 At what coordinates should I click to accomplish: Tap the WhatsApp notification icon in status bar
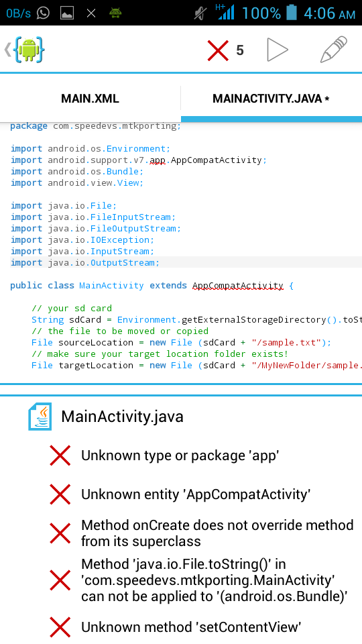[x=43, y=13]
